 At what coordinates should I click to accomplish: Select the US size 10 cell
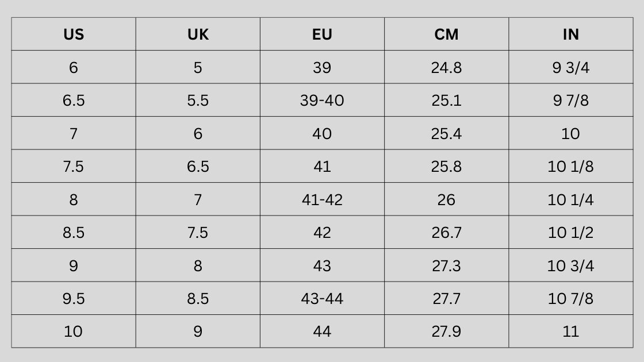coord(74,332)
